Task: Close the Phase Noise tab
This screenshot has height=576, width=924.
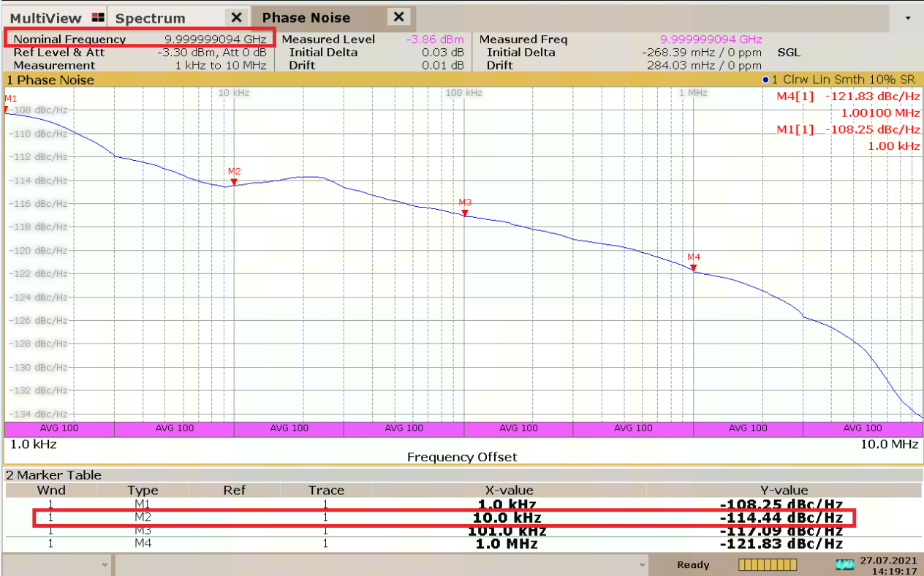Action: pos(398,18)
